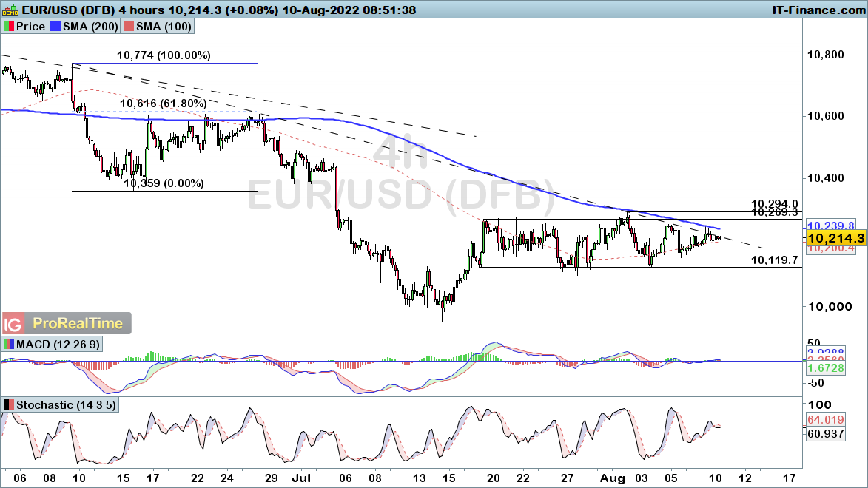This screenshot has width=868, height=488.
Task: Click the EUR/USD (DFB) title text
Action: (x=69, y=10)
